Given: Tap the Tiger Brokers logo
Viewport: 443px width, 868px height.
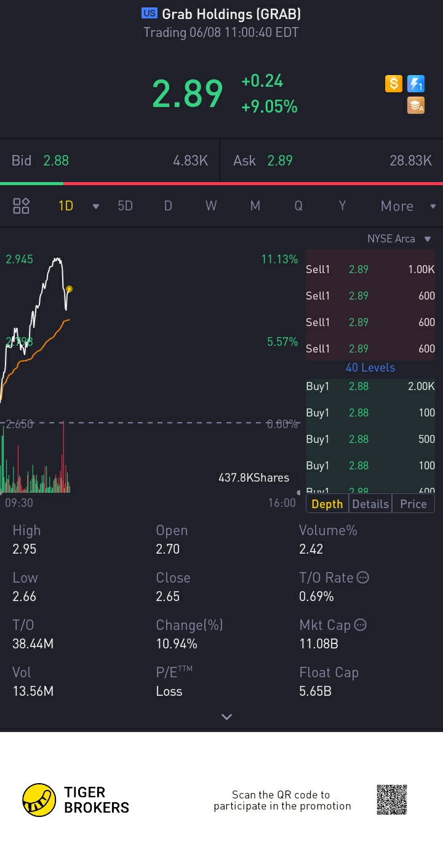Looking at the screenshot, I should point(76,800).
